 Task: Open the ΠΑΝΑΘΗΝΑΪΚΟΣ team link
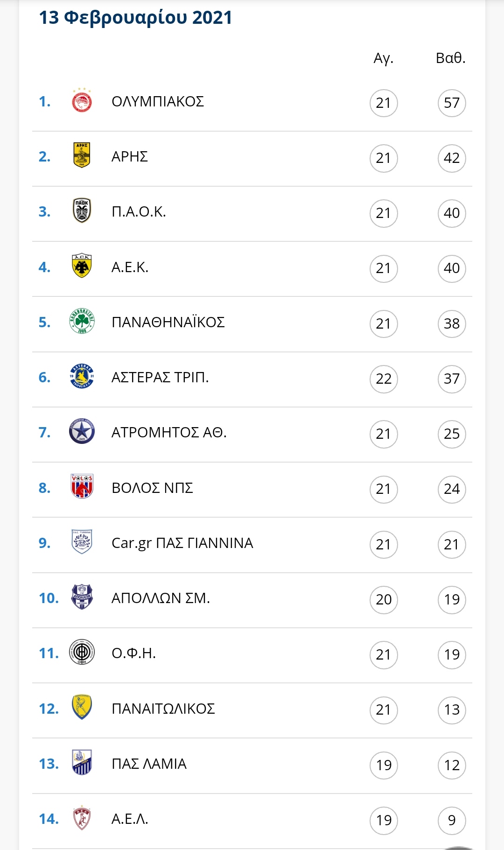[x=168, y=322]
